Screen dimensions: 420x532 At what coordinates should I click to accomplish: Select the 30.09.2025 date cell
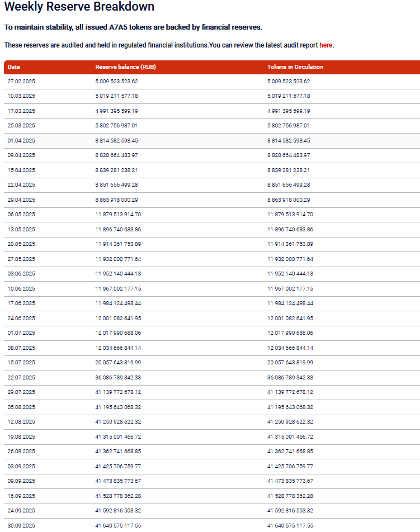[21, 526]
